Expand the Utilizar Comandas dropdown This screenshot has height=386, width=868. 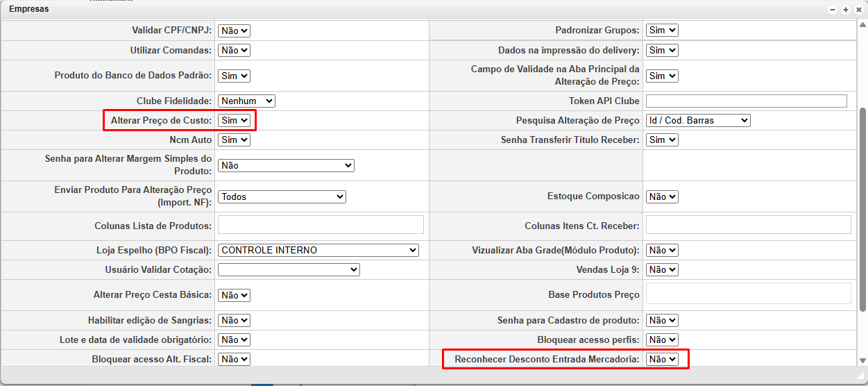234,51
